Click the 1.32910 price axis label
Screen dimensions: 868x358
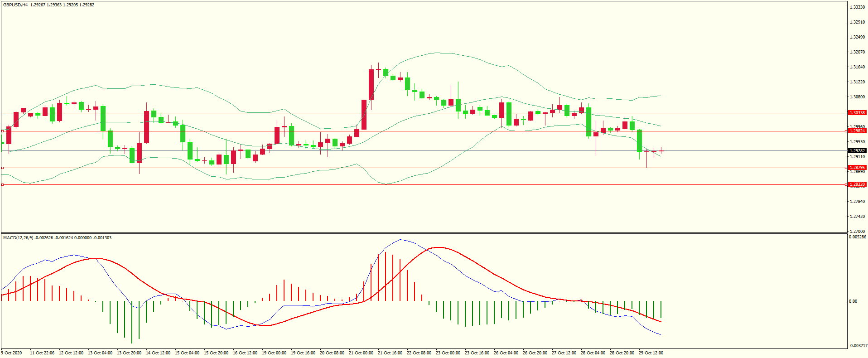(x=857, y=22)
